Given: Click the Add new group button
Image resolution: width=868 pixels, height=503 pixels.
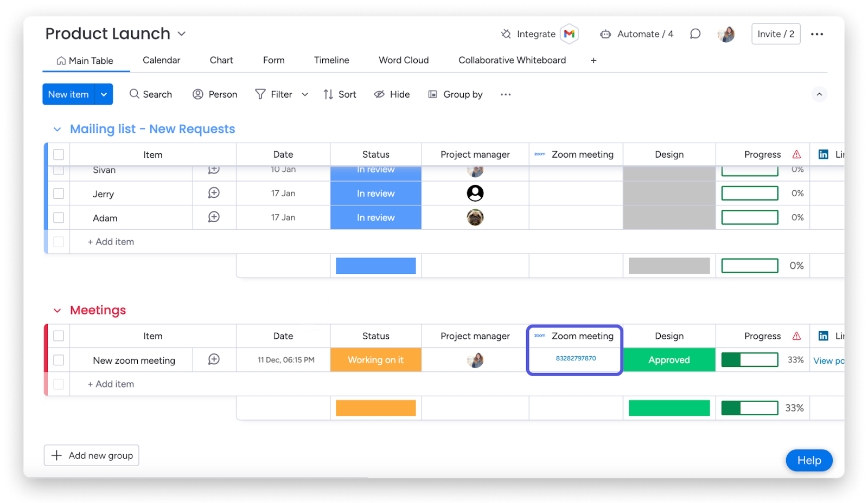Looking at the screenshot, I should pyautogui.click(x=91, y=455).
